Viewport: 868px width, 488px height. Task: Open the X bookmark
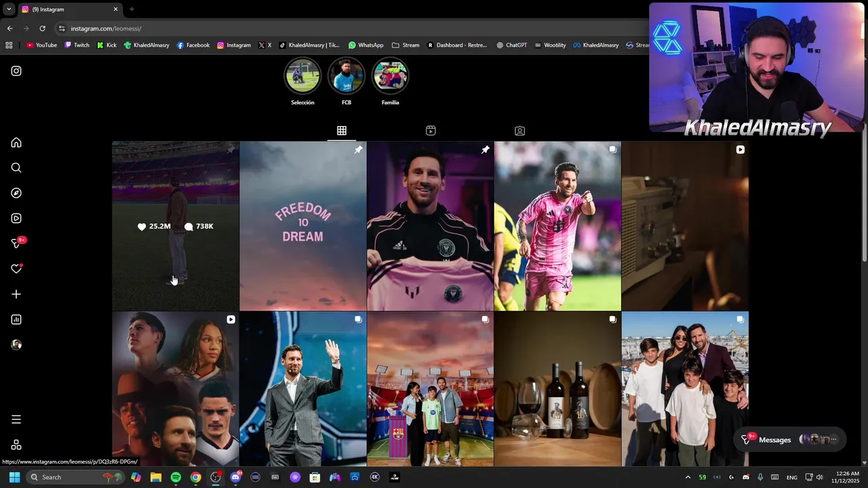pyautogui.click(x=265, y=45)
